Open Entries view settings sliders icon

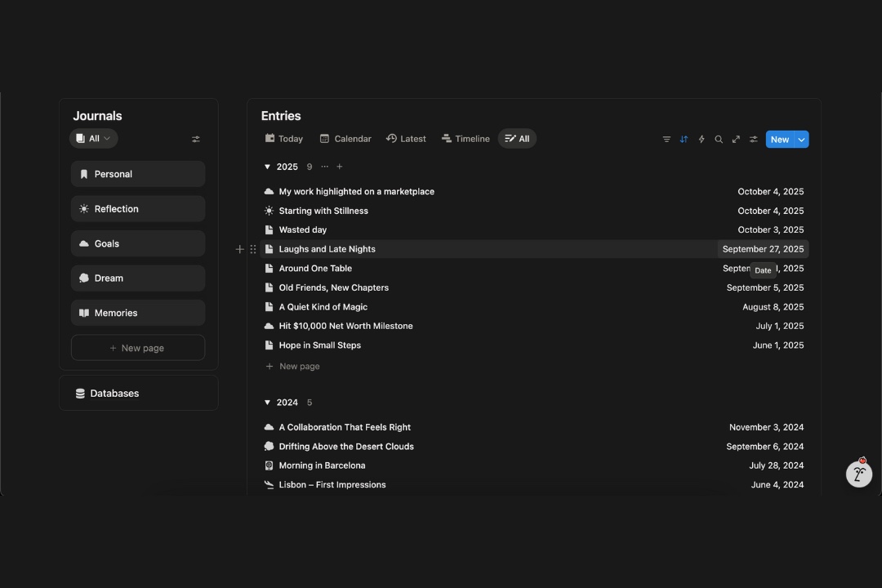(x=753, y=140)
